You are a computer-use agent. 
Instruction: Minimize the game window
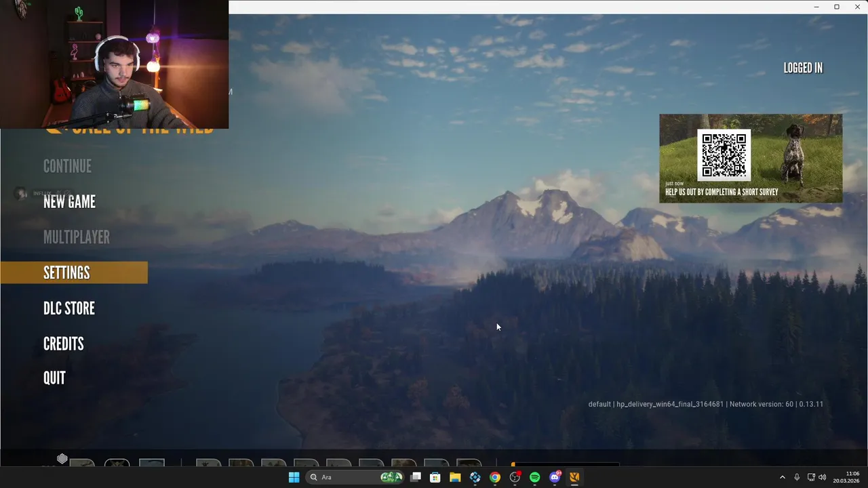click(x=816, y=7)
